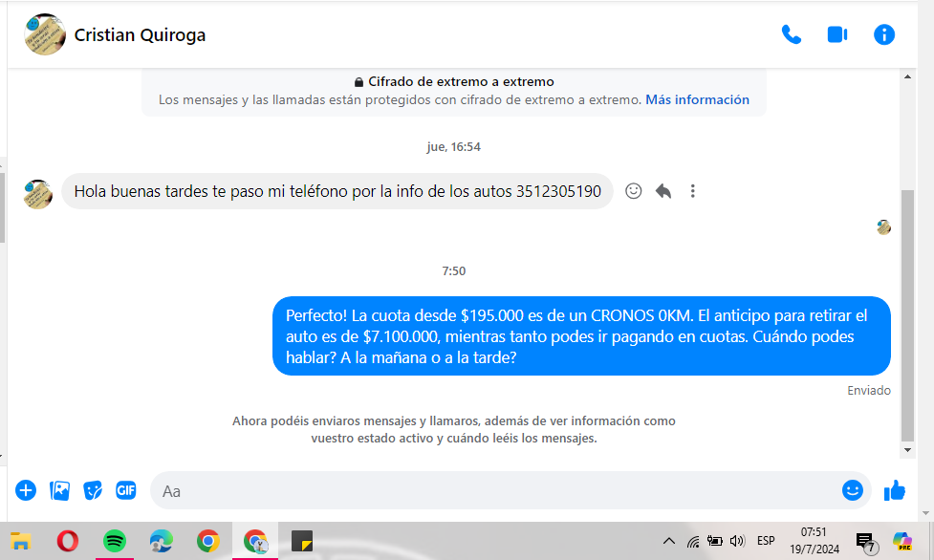The height and width of the screenshot is (560, 934).
Task: Open Spotify from the taskbar
Action: coord(114,541)
